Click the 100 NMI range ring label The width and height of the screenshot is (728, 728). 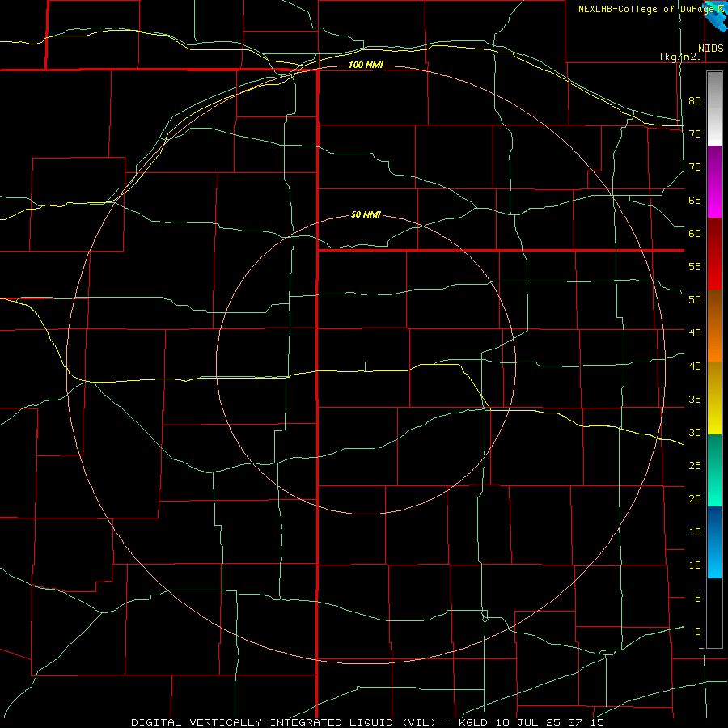point(366,65)
